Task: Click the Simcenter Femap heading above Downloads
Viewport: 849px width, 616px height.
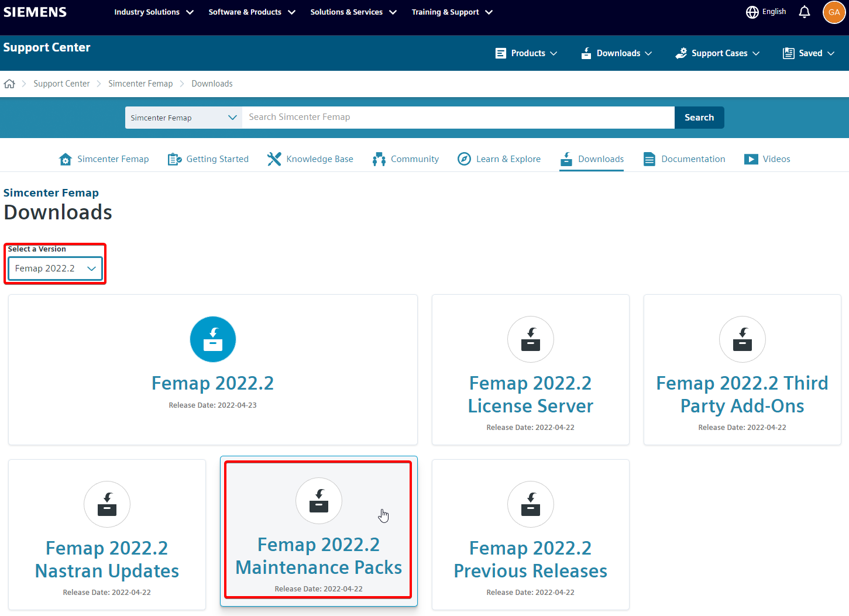Action: pyautogui.click(x=51, y=193)
